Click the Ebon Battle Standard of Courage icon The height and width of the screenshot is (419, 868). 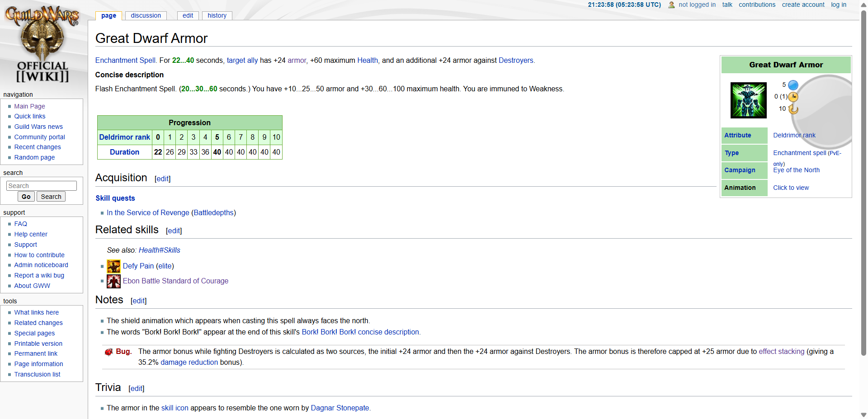pyautogui.click(x=113, y=281)
